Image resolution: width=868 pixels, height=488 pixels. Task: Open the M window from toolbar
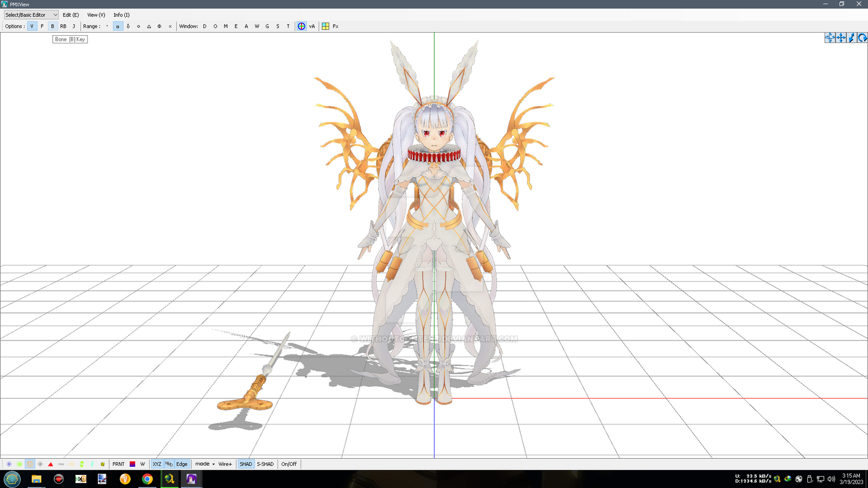point(226,26)
